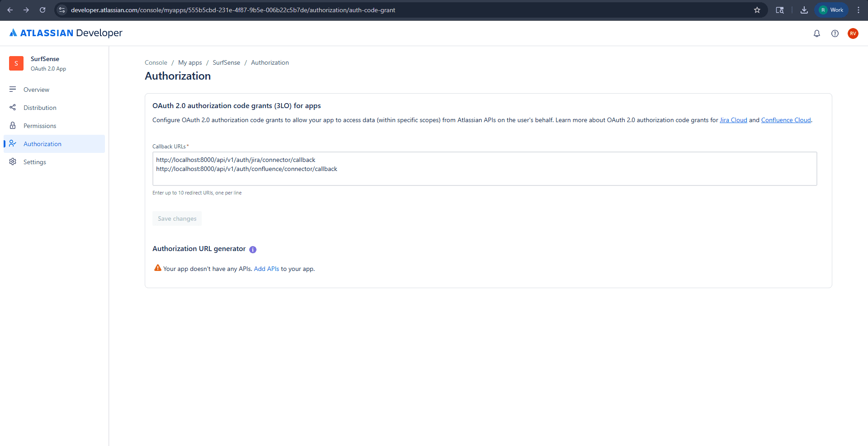Open the Work browser profile menu
868x446 pixels.
pyautogui.click(x=831, y=9)
